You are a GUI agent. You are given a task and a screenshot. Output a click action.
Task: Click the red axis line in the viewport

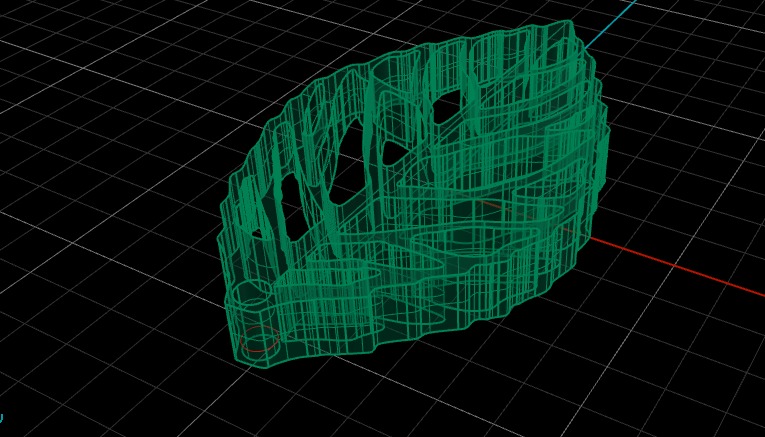(x=678, y=267)
